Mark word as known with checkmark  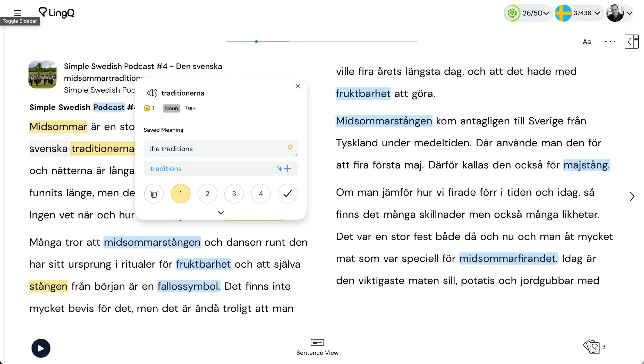287,193
